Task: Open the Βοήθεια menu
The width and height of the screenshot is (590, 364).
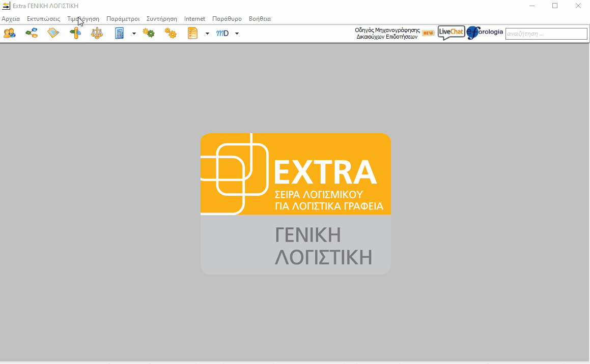Action: pyautogui.click(x=260, y=19)
